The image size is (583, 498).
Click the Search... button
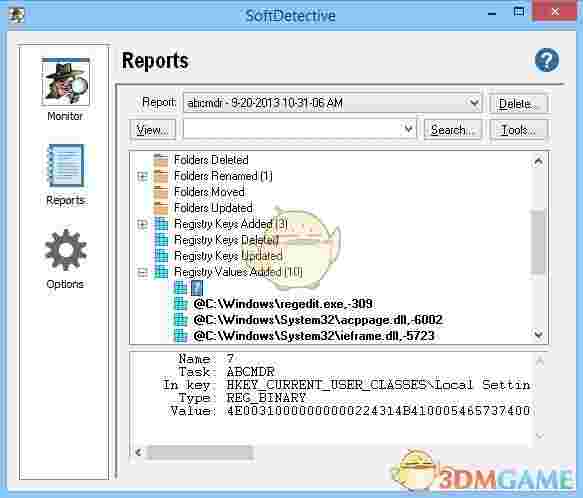tap(452, 129)
